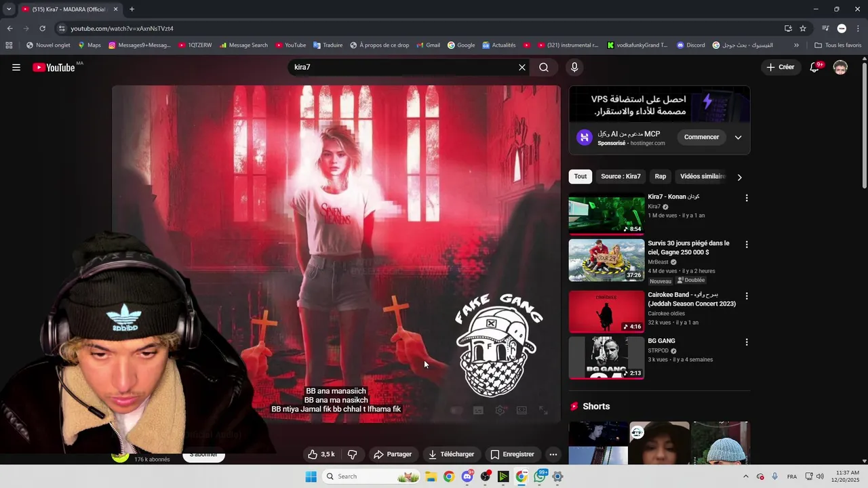868x488 pixels.
Task: Start voice search with the microphone
Action: click(x=574, y=67)
